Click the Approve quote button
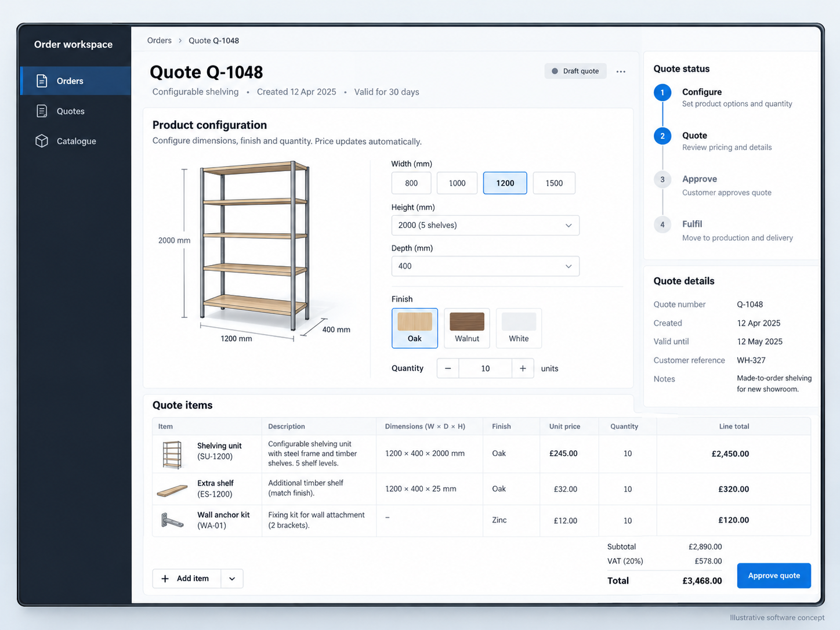 click(774, 575)
